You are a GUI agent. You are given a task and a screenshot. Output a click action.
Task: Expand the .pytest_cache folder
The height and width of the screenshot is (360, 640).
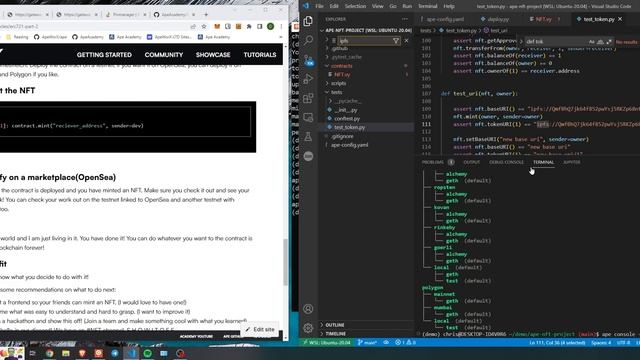point(346,57)
